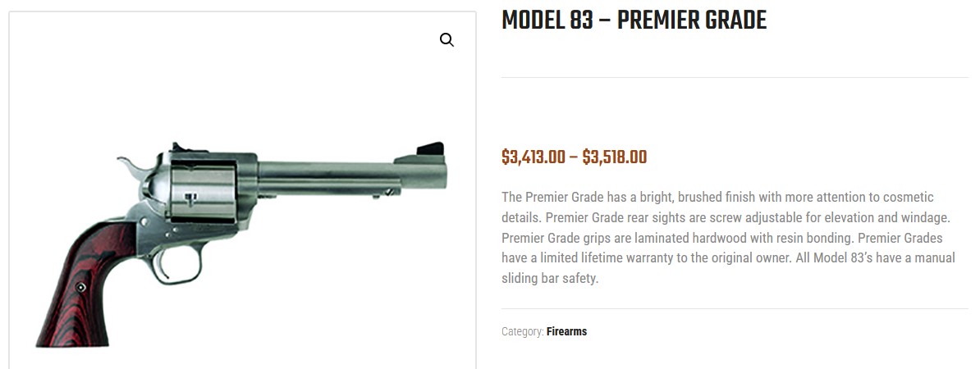Click the magnifying glass zoom icon
The image size is (980, 369).
446,40
